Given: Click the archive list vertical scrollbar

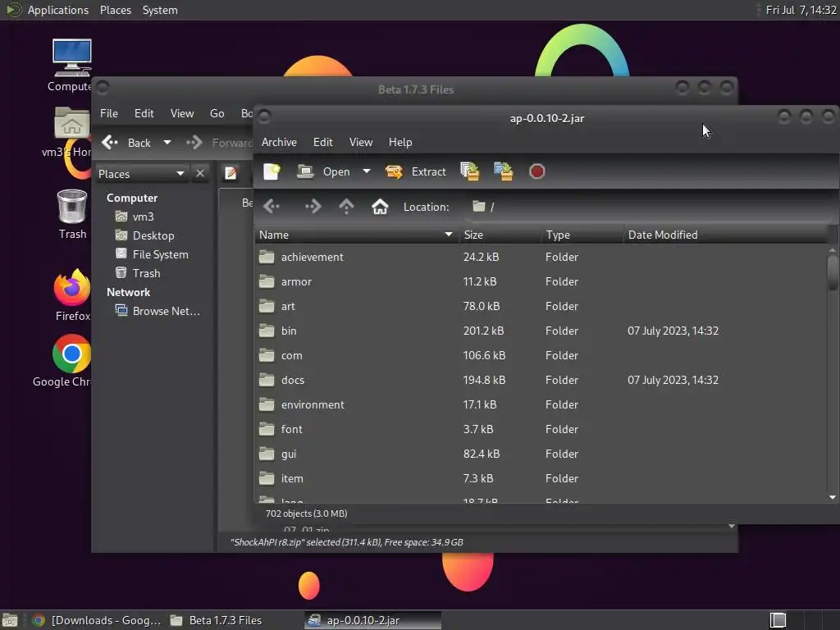Looking at the screenshot, I should (x=833, y=272).
